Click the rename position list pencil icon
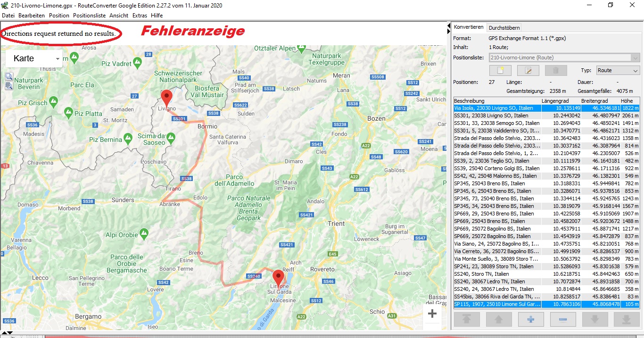The width and height of the screenshot is (644, 338). [528, 71]
